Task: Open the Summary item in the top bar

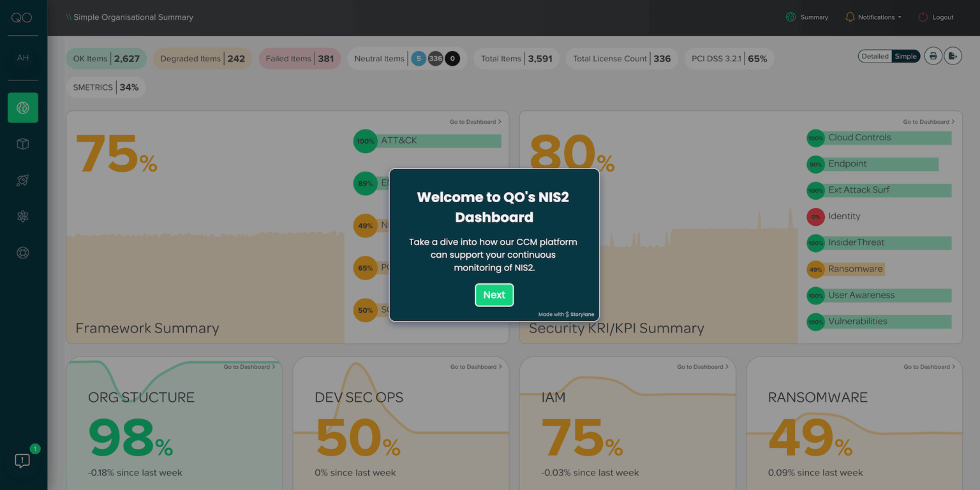Action: (807, 17)
